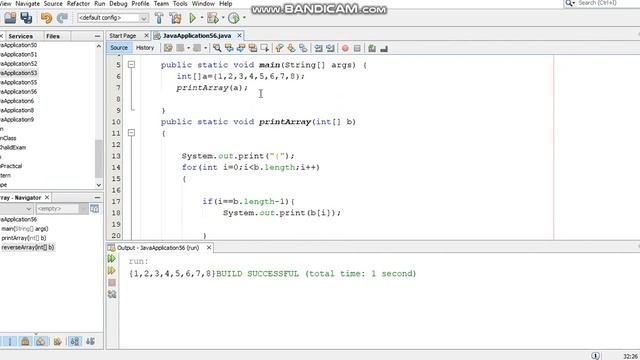This screenshot has height=360, width=640.
Task: Click the Shift Line Left editor icon
Action: click(x=318, y=48)
